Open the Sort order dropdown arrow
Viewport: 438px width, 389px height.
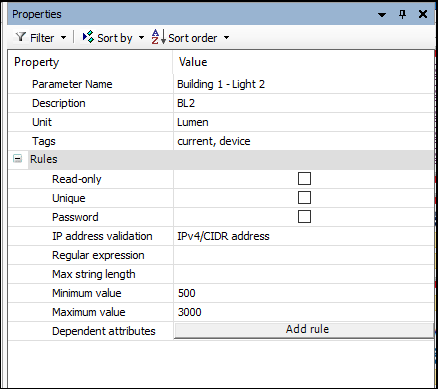tap(226, 38)
